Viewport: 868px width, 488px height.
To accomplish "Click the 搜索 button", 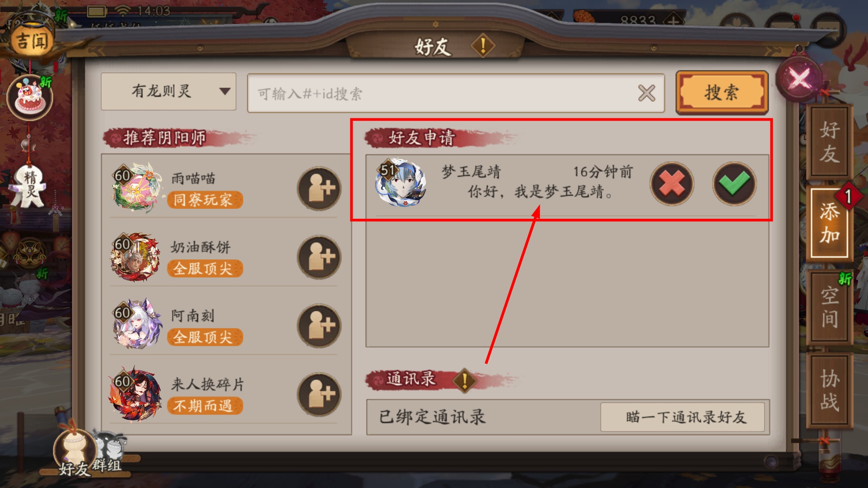I will 722,93.
